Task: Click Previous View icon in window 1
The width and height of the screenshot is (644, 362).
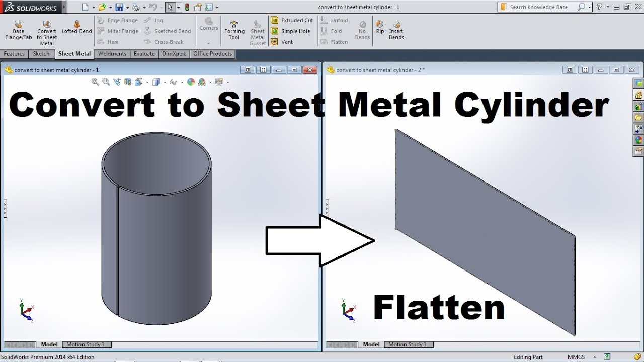Action: 117,82
